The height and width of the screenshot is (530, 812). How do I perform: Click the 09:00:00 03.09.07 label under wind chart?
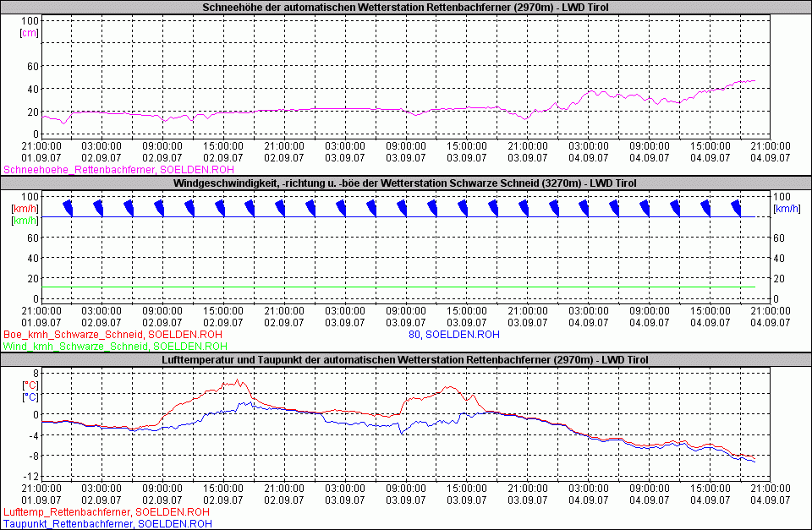coord(405,316)
